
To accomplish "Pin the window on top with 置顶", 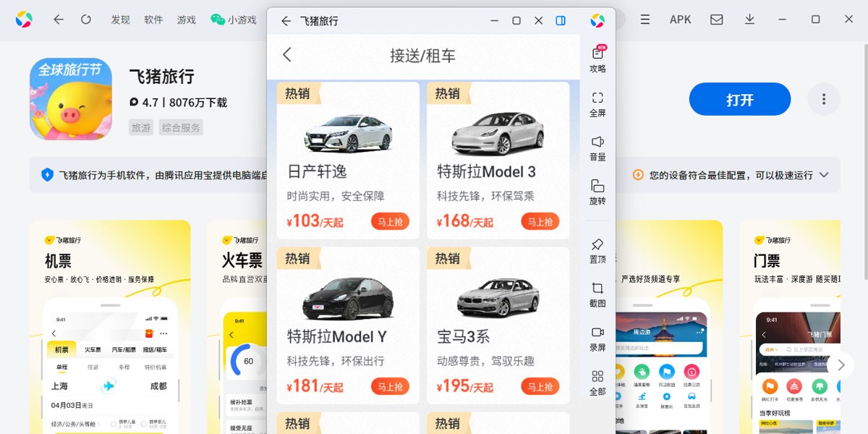I will [597, 249].
